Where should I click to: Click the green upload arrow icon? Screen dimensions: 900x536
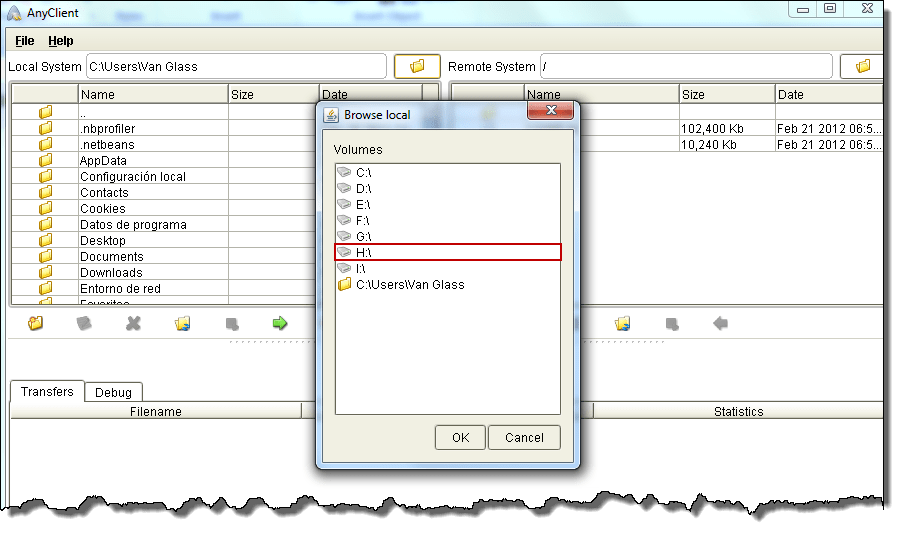click(x=280, y=323)
